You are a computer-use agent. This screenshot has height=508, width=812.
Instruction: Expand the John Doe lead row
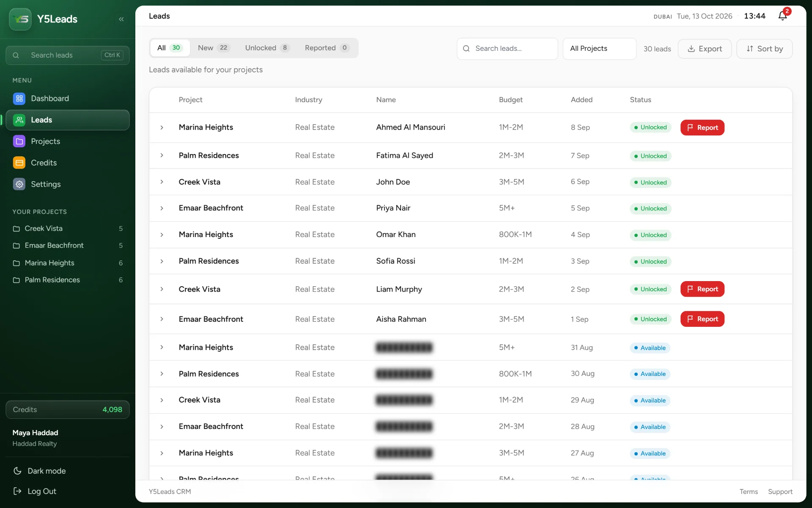[162, 182]
